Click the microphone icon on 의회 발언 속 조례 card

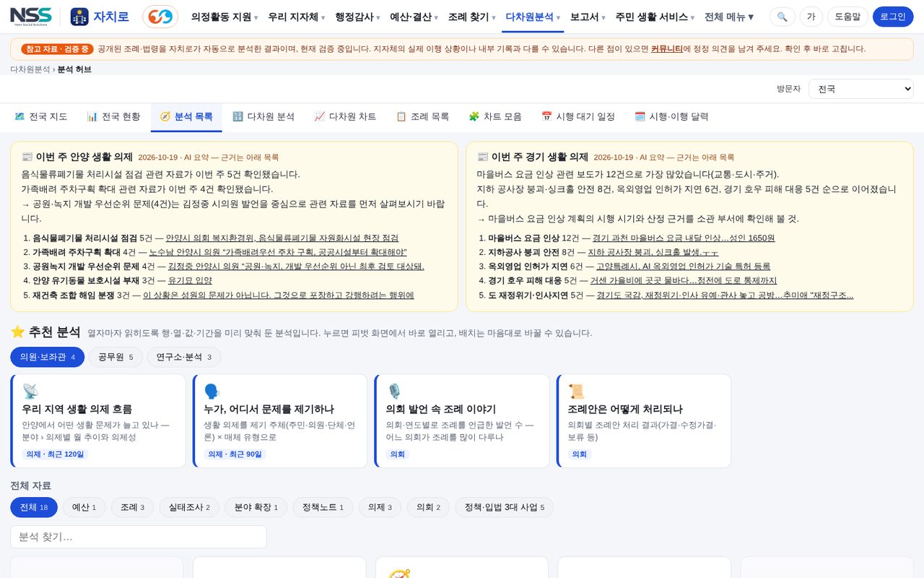(x=394, y=392)
